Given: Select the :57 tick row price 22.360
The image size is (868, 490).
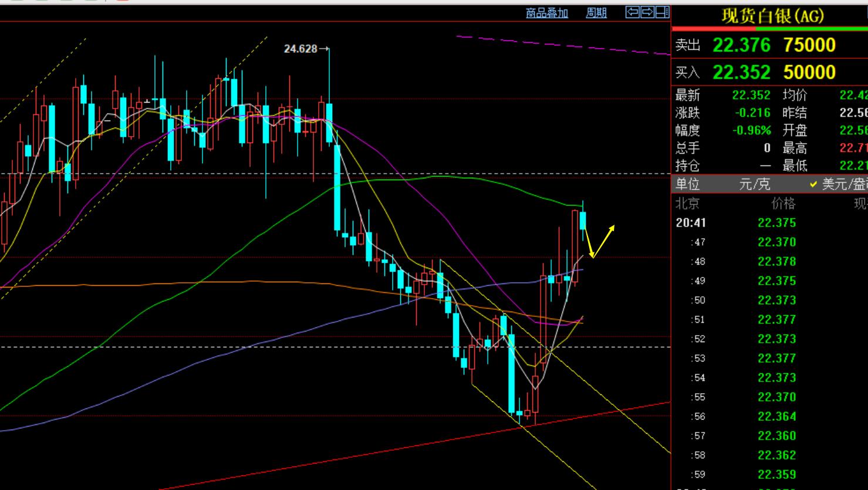Looking at the screenshot, I should [777, 435].
